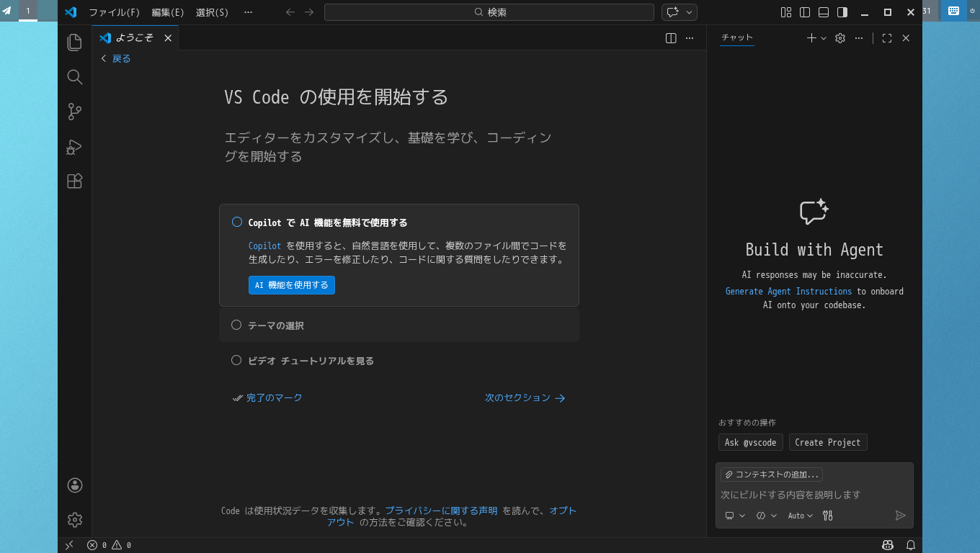Open the プライバシーに関する声明 link
Image resolution: width=980 pixels, height=553 pixels.
pos(441,511)
